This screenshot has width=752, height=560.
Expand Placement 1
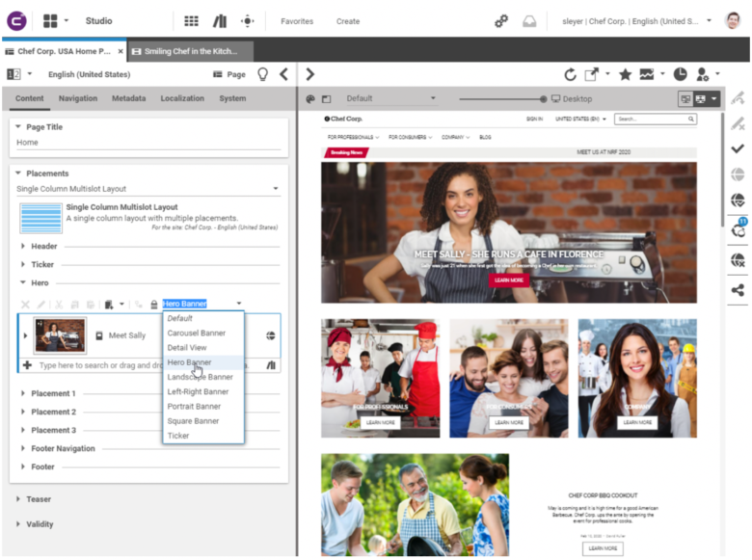[22, 393]
